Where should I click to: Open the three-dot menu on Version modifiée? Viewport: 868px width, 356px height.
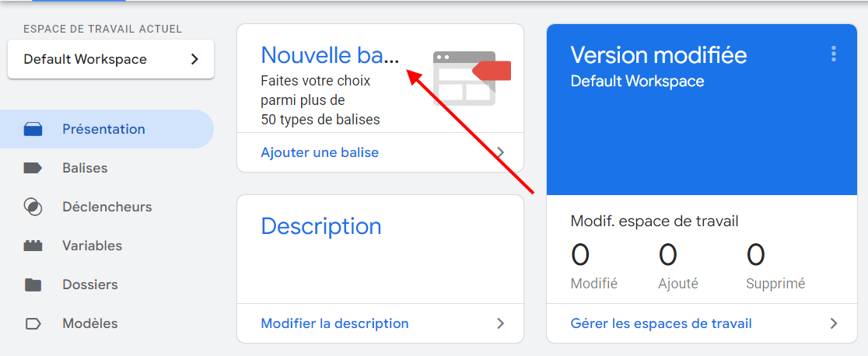coord(834,54)
